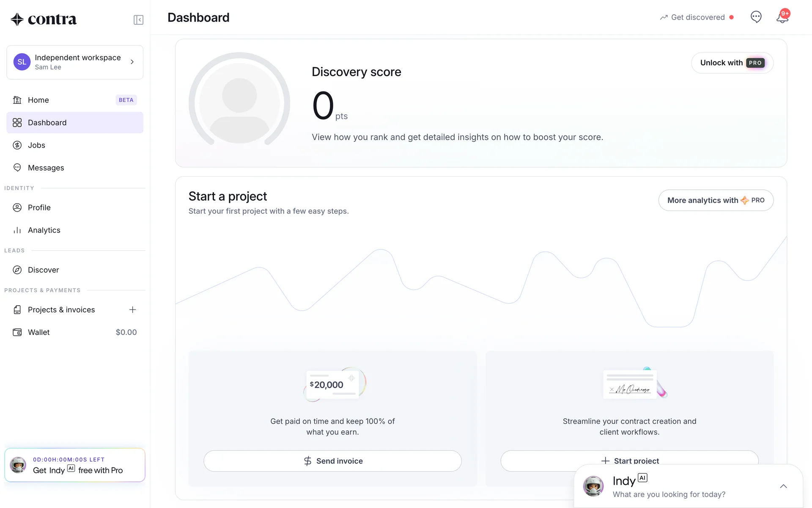
Task: Expand the Indy AI chat panel chevron
Action: pyautogui.click(x=783, y=486)
